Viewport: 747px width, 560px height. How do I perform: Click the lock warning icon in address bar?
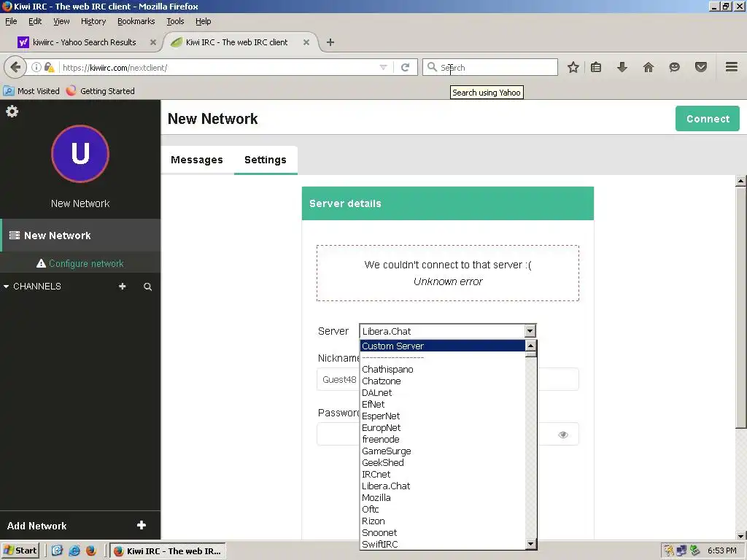(x=49, y=67)
